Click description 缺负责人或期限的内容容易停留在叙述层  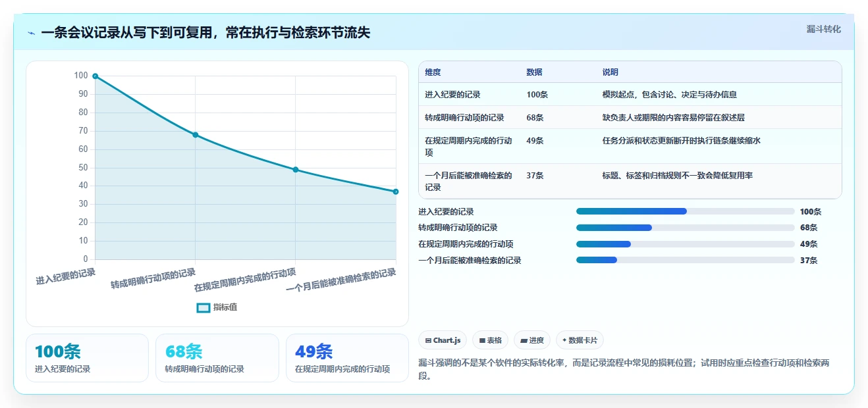pos(673,118)
